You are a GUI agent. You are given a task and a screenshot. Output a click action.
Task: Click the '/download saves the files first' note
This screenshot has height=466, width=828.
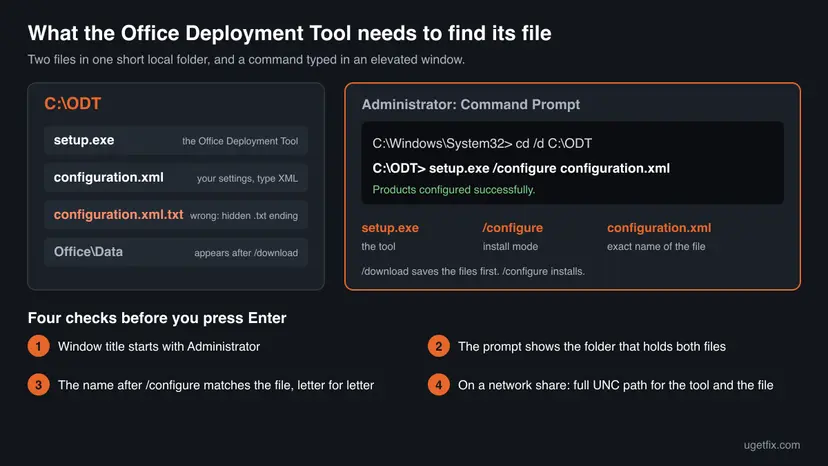tap(473, 272)
